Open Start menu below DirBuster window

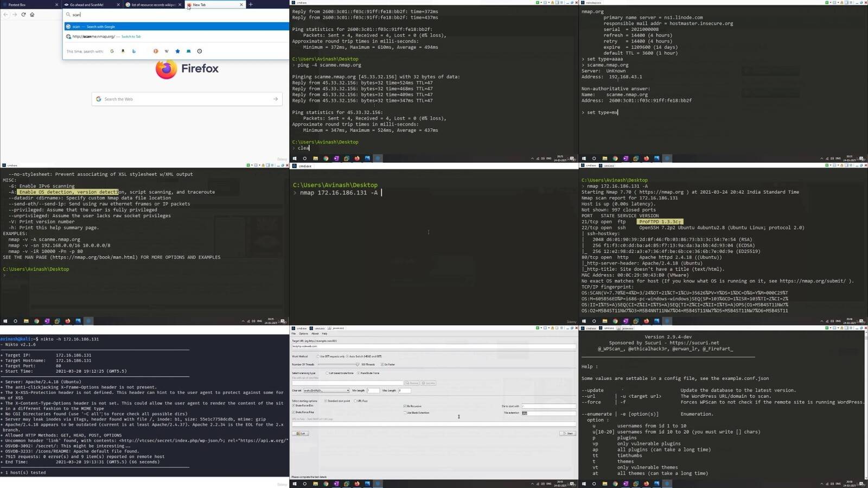coord(295,484)
